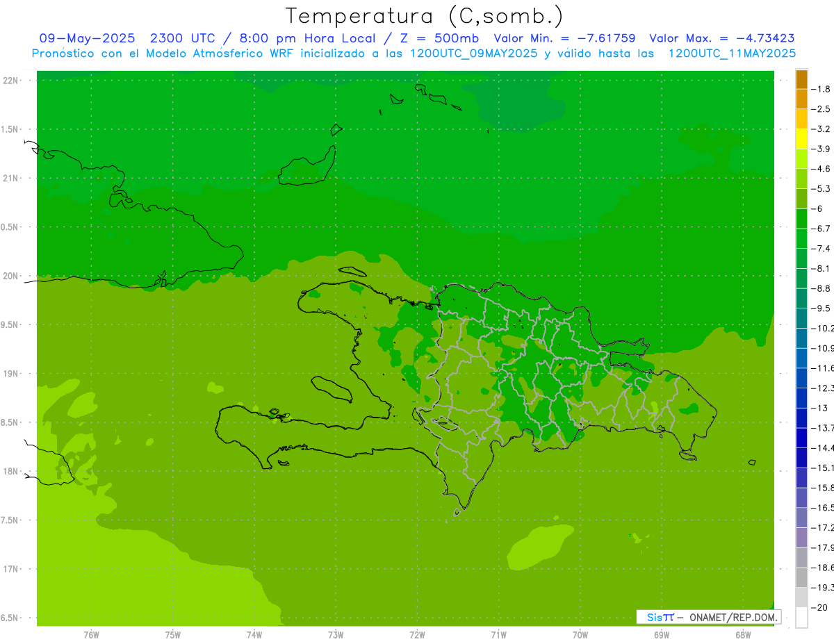Click the teal swatch between -9.5 and -10.2
The width and height of the screenshot is (834, 644).
tap(801, 318)
